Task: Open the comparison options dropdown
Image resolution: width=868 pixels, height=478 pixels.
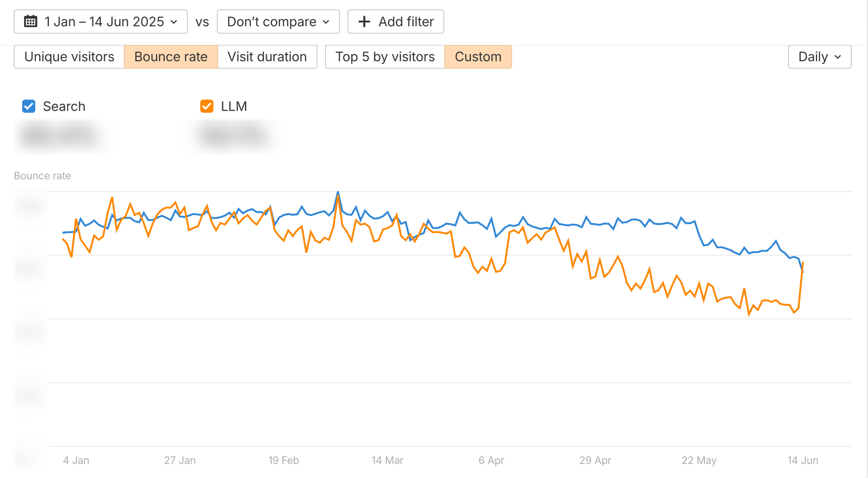Action: [x=278, y=21]
